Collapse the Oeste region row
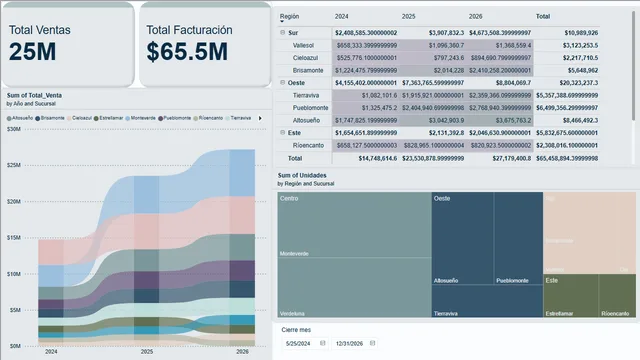Viewport: 640px width, 360px height. tap(282, 82)
